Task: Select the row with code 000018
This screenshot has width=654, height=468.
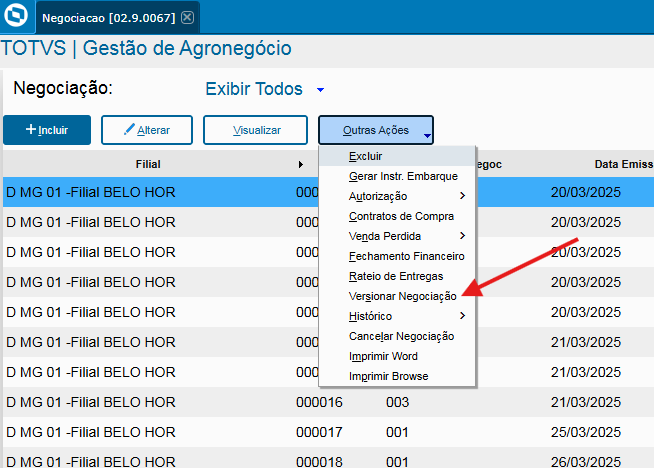Action: (x=327, y=459)
